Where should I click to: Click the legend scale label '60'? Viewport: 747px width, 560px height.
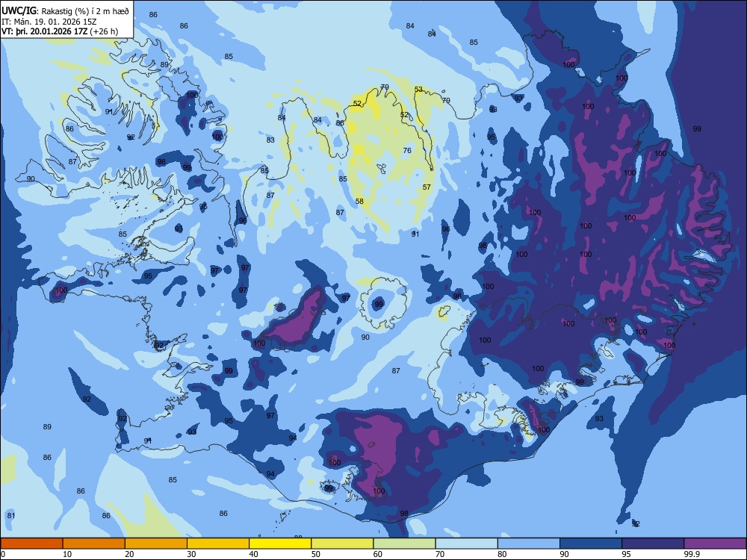tap(378, 554)
